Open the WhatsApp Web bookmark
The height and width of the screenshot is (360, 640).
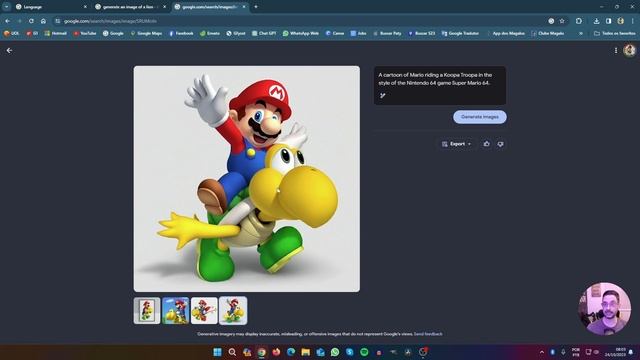pos(301,33)
